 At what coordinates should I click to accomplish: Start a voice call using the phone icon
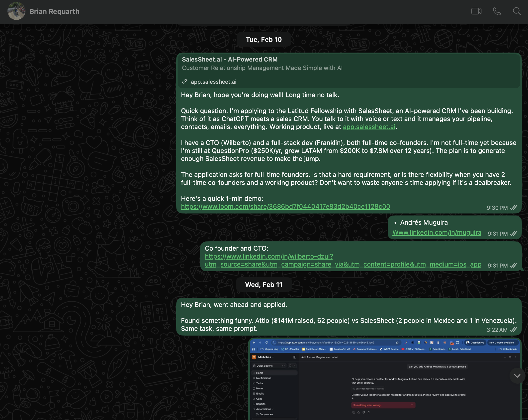pos(497,11)
